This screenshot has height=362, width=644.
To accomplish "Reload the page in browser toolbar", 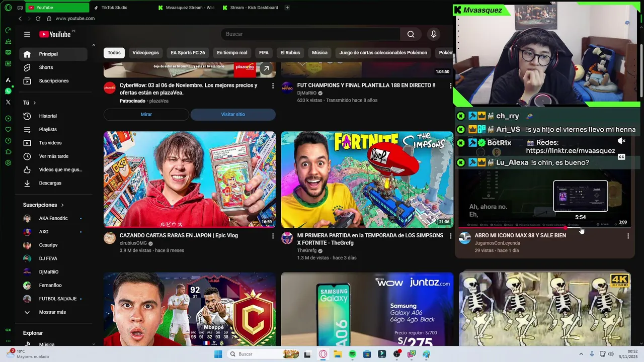I will pyautogui.click(x=38, y=19).
